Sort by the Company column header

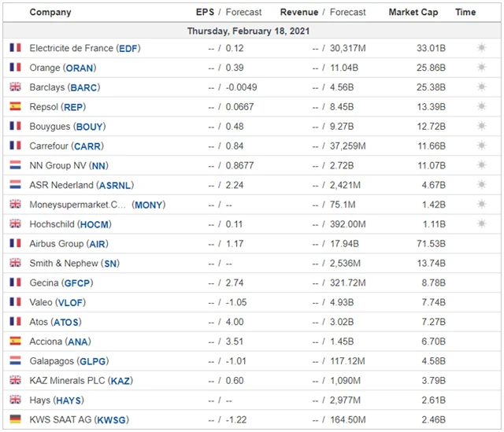coord(50,12)
